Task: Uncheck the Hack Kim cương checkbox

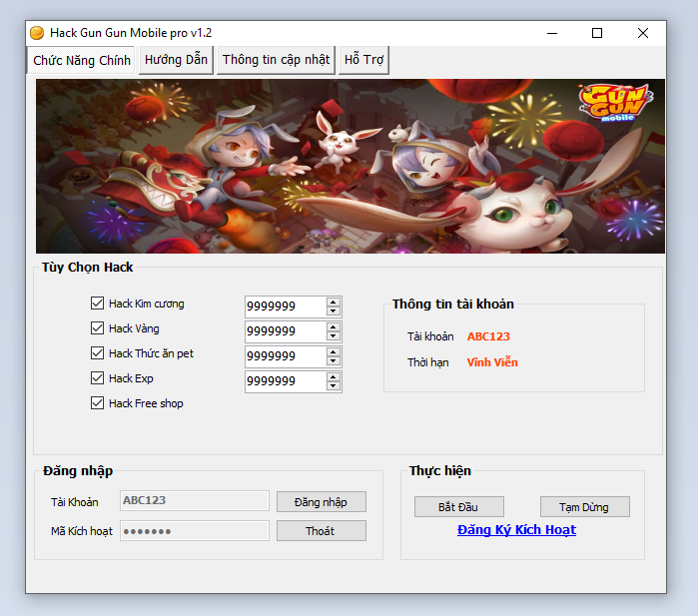Action: [x=97, y=304]
